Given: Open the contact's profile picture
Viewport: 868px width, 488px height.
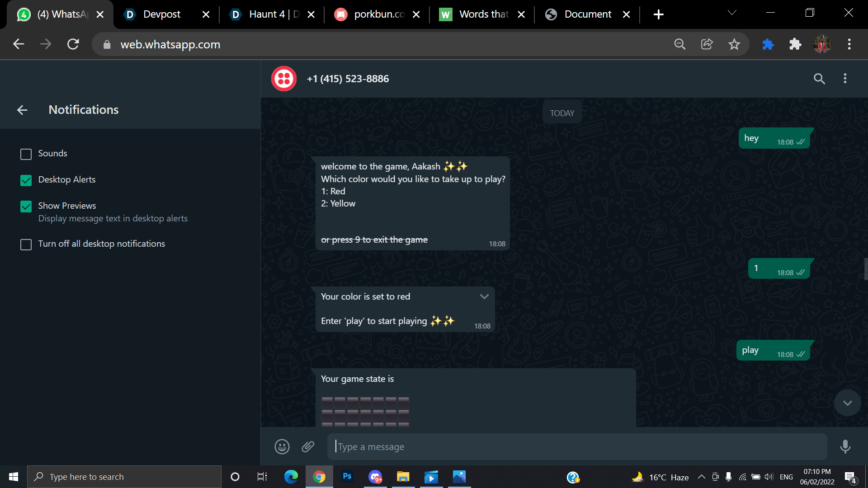Looking at the screenshot, I should click(284, 79).
